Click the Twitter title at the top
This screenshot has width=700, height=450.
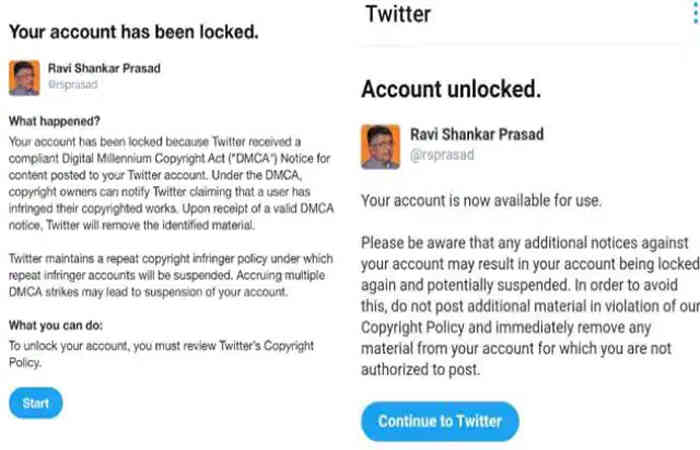[398, 14]
